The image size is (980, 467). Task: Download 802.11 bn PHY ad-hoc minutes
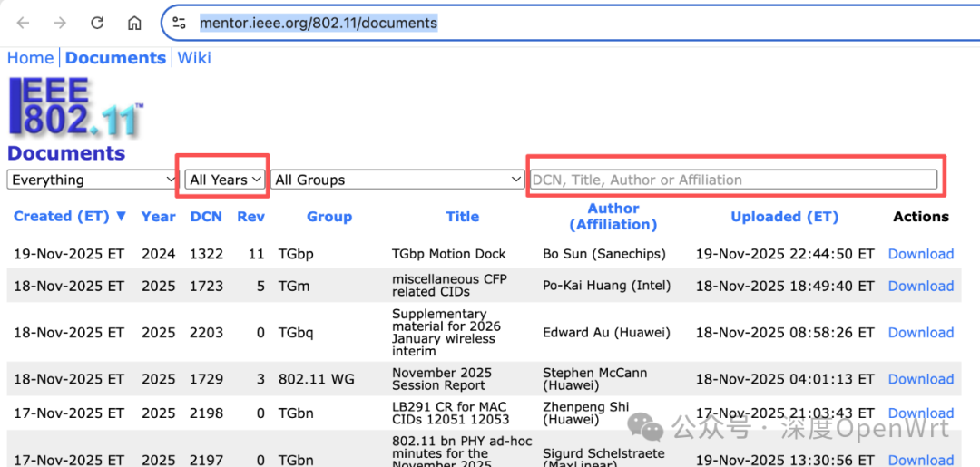921,460
